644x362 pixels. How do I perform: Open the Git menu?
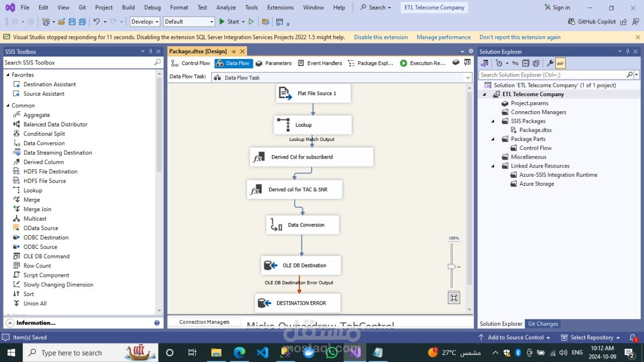tap(83, 8)
